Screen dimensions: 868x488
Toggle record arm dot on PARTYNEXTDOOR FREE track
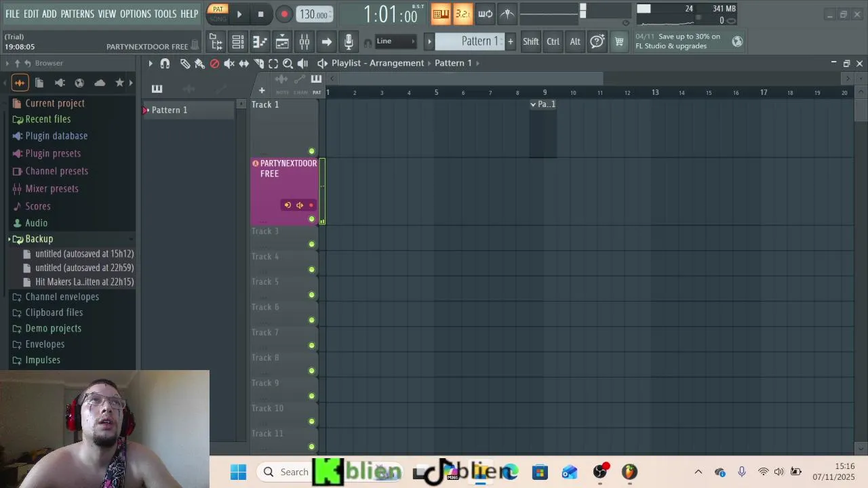coord(311,205)
